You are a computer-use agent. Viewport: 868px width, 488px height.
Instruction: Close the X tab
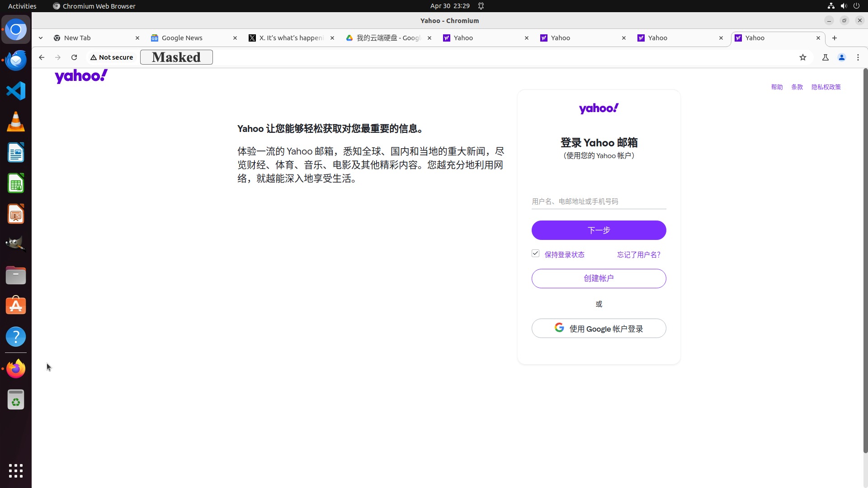(332, 38)
